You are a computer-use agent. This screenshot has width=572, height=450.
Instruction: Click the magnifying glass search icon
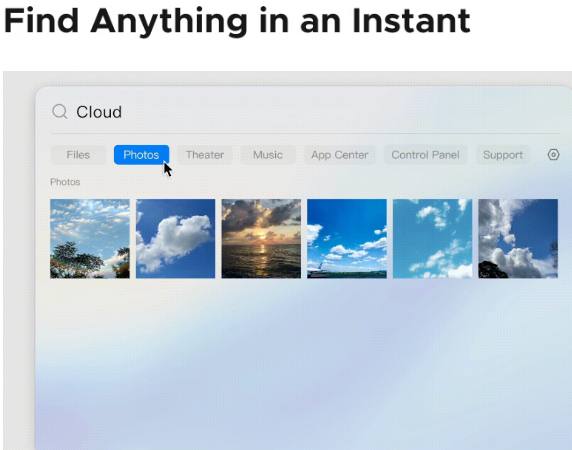click(60, 112)
